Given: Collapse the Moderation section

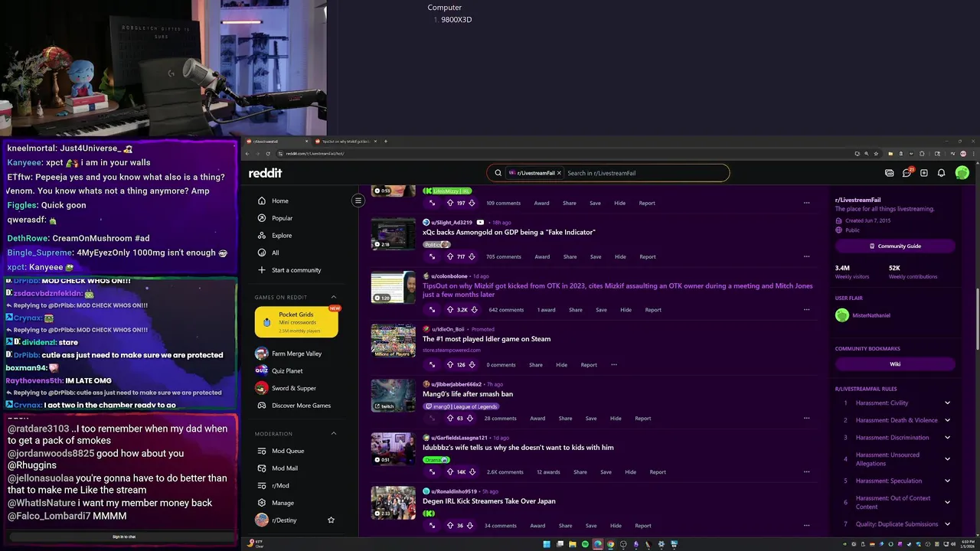Looking at the screenshot, I should [334, 433].
